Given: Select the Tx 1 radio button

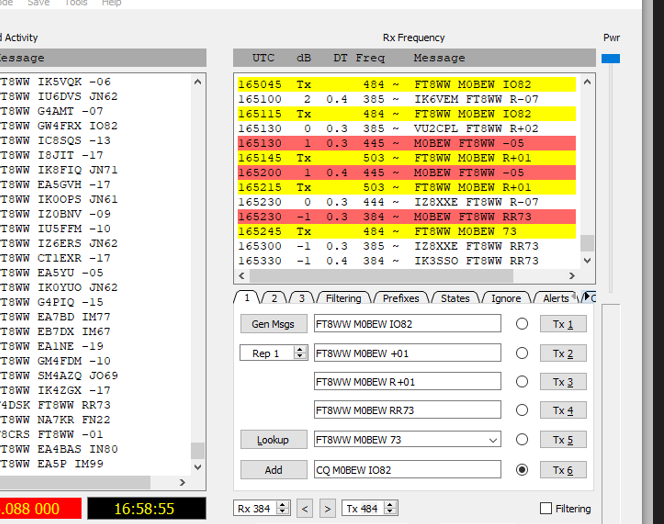Looking at the screenshot, I should point(522,324).
